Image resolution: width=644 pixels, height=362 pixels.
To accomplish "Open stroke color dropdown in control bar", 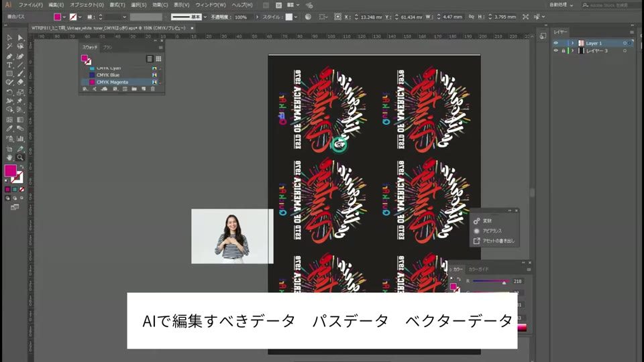I will 80,17.
